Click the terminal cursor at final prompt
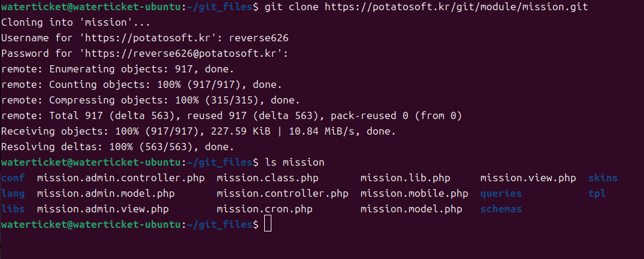The height and width of the screenshot is (259, 644). pos(268,224)
